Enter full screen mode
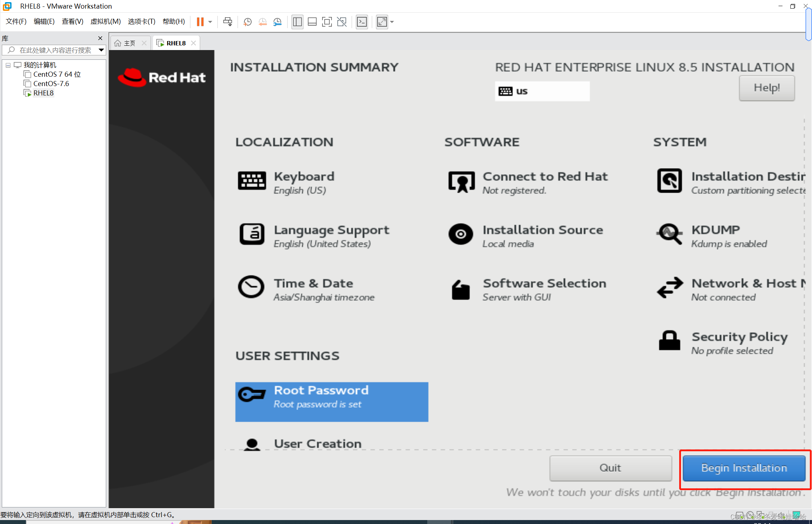The height and width of the screenshot is (524, 812). [x=327, y=22]
